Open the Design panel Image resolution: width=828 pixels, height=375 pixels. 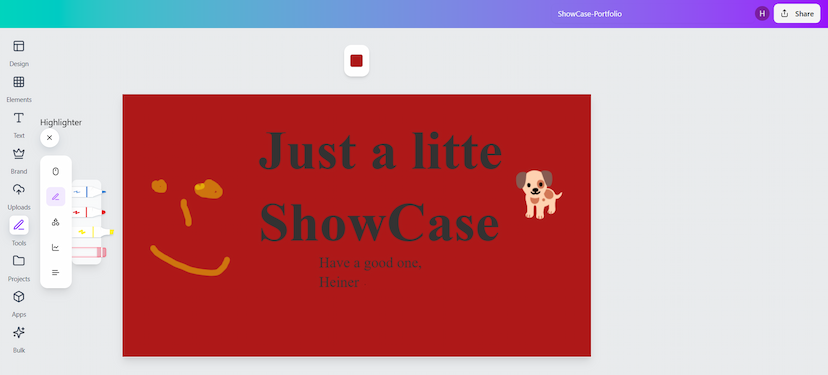(x=19, y=53)
